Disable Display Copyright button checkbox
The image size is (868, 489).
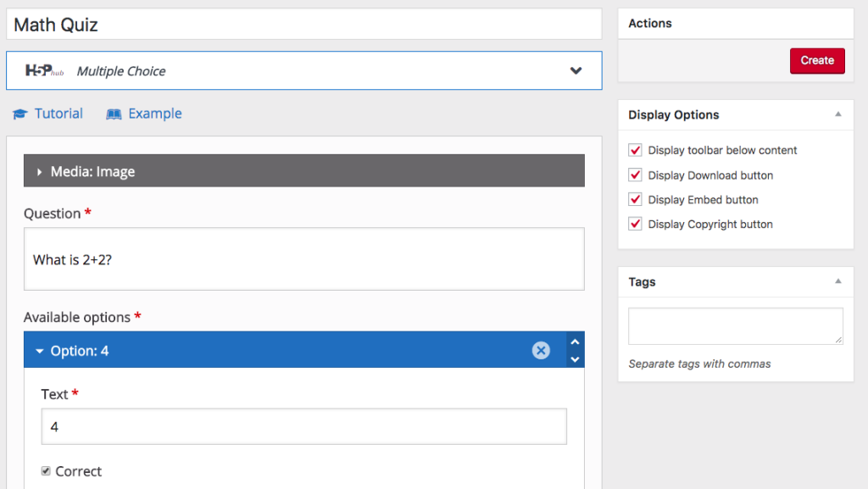pos(635,224)
